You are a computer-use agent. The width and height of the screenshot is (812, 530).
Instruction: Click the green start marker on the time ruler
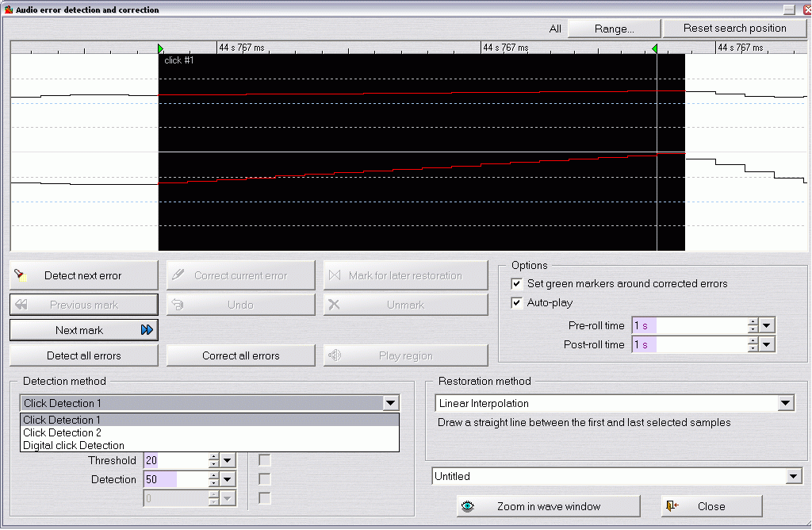160,48
